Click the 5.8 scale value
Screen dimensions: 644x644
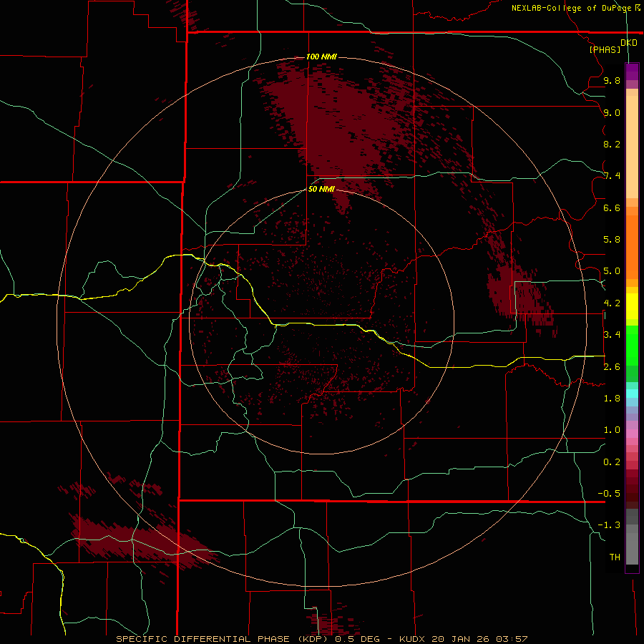coord(612,240)
